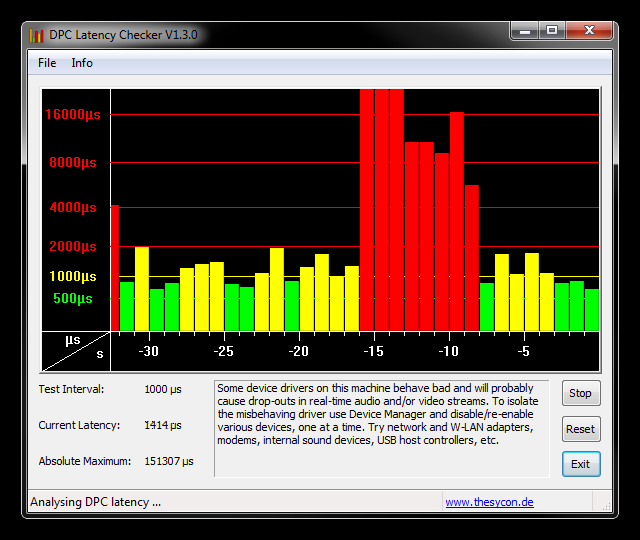
Task: Click the Absolute Maximum label
Action: click(x=85, y=461)
